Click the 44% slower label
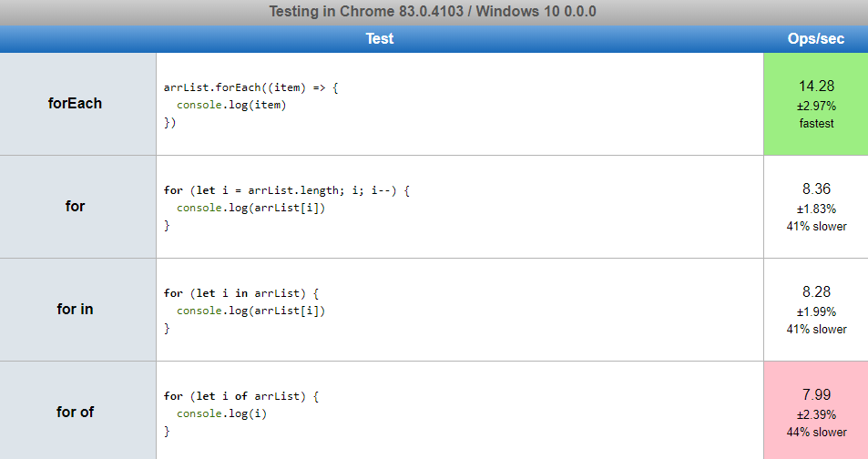Viewport: 868px width, 459px height. tap(816, 433)
